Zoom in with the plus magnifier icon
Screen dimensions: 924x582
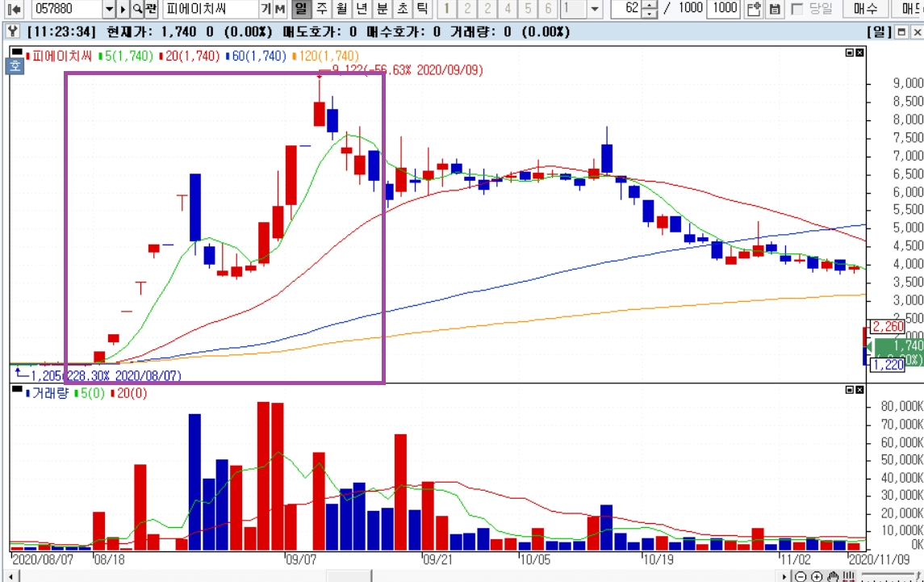point(817,576)
